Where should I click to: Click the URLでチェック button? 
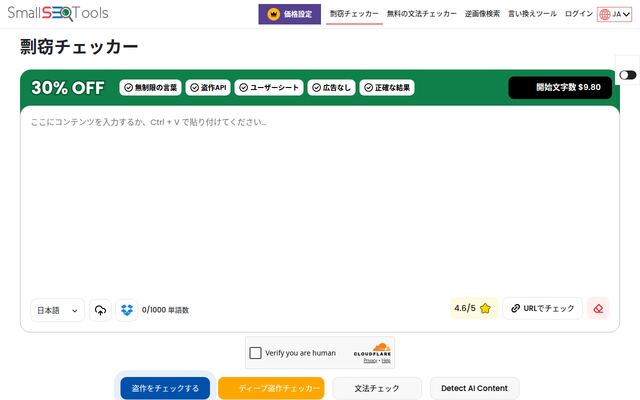pyautogui.click(x=542, y=309)
